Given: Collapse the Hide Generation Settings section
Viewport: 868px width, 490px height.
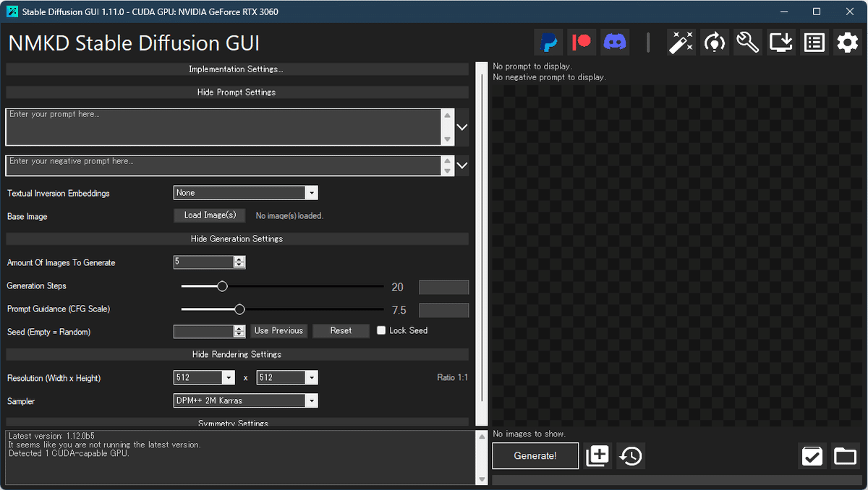Looking at the screenshot, I should 236,238.
